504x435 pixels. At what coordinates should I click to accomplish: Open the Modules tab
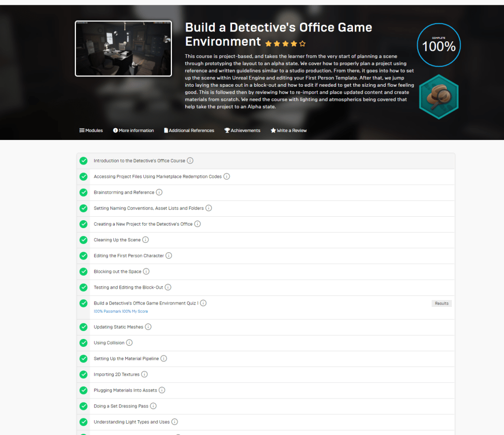(x=91, y=131)
